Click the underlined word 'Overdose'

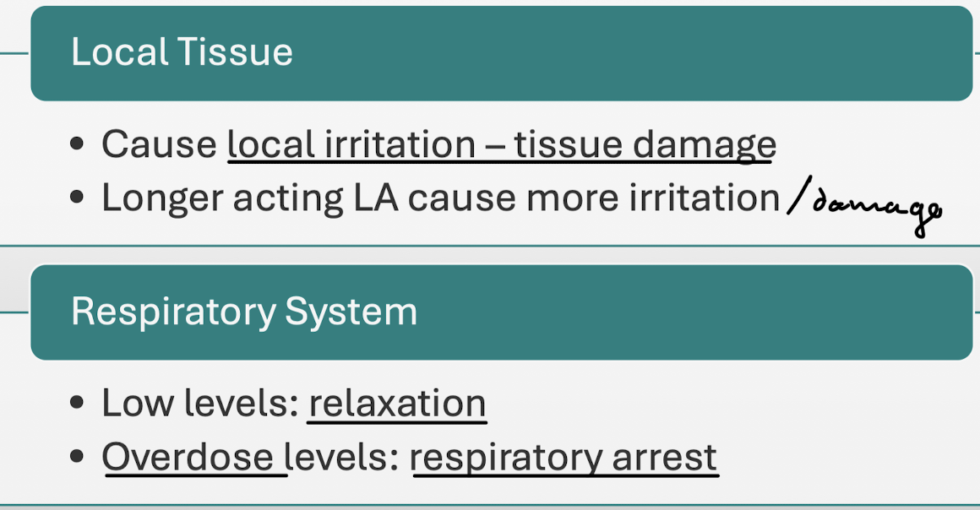click(188, 457)
